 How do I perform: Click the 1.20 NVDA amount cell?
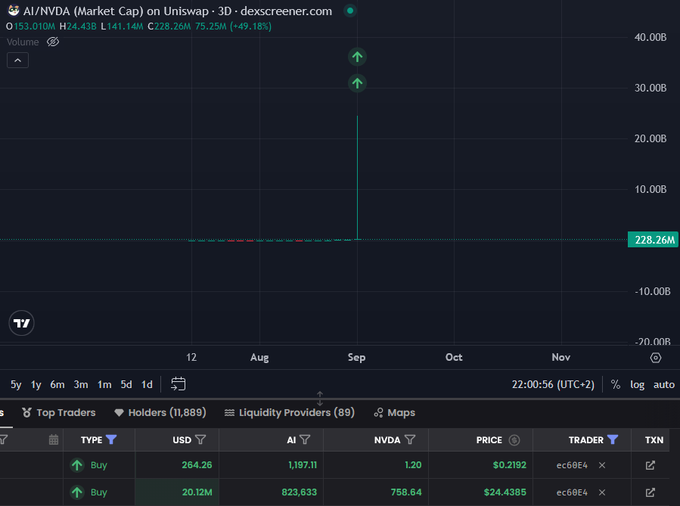(x=413, y=465)
